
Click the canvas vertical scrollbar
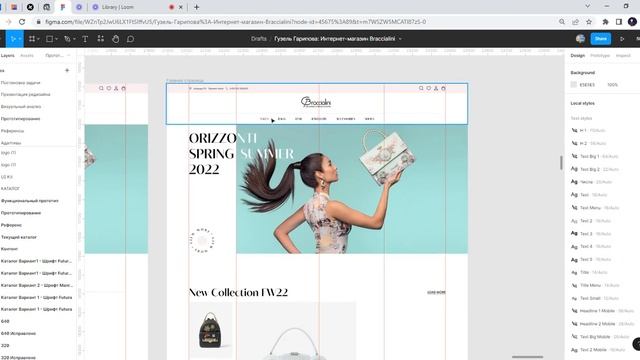561,162
